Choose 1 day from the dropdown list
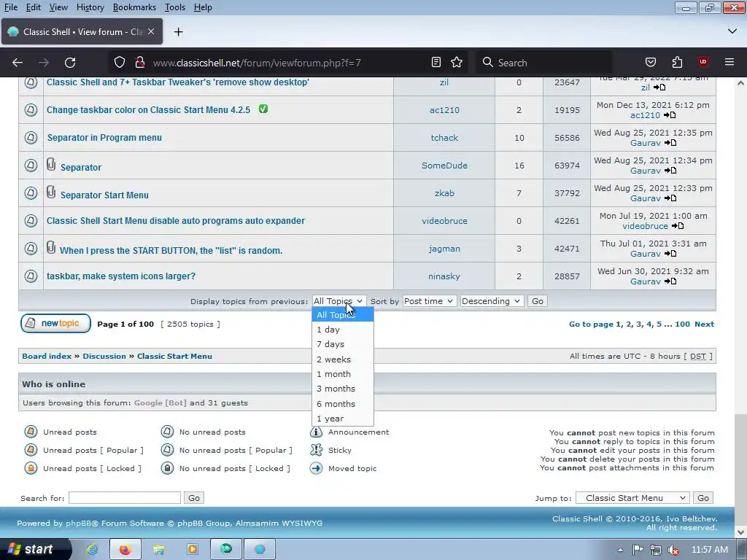Image resolution: width=747 pixels, height=560 pixels. click(x=343, y=330)
